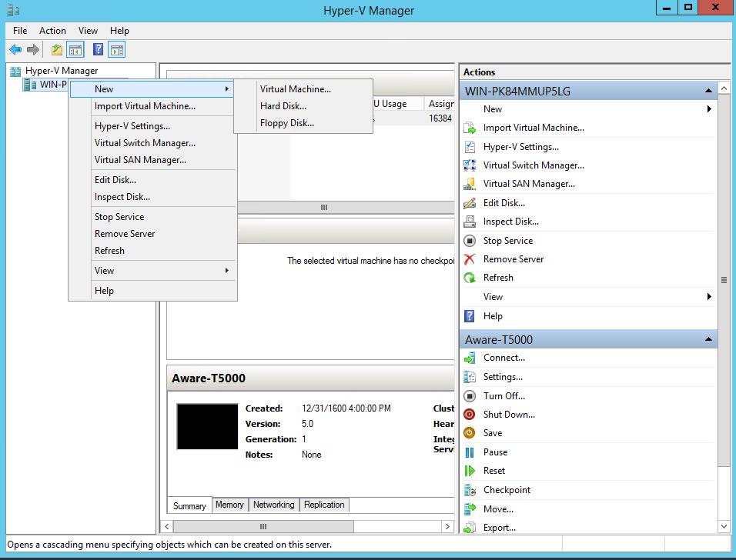Click the Virtual Switch Manager icon in Actions
Image resolution: width=736 pixels, height=560 pixels.
pos(470,165)
